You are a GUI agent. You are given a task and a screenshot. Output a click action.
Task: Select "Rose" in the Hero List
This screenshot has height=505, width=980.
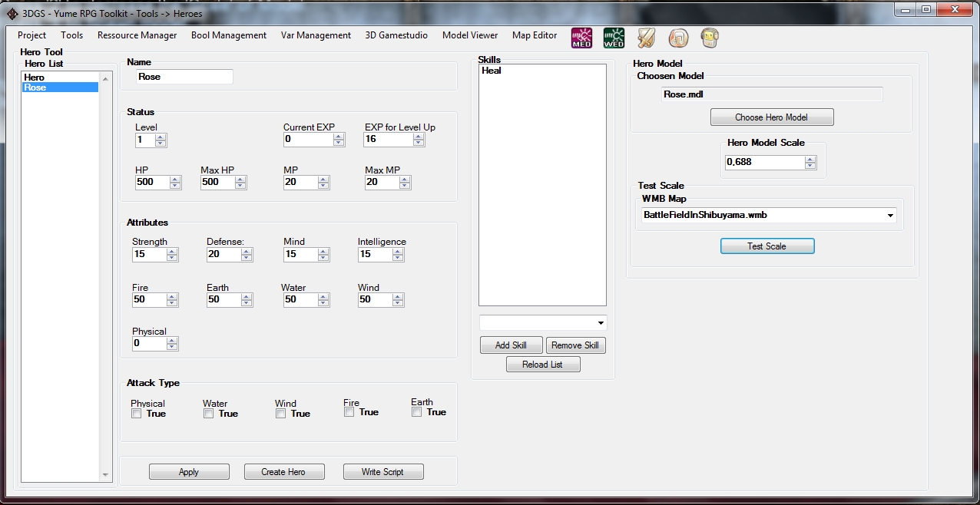[61, 87]
